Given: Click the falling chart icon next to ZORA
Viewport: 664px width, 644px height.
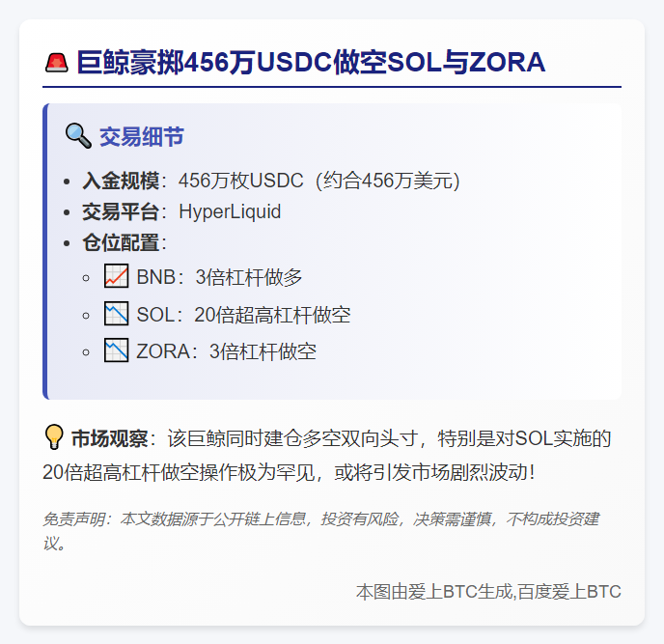Looking at the screenshot, I should tap(117, 350).
